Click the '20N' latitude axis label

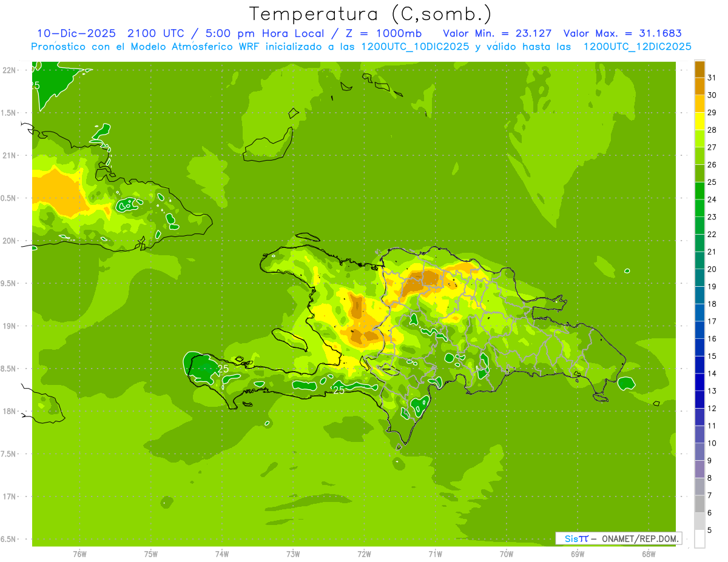pos(10,241)
